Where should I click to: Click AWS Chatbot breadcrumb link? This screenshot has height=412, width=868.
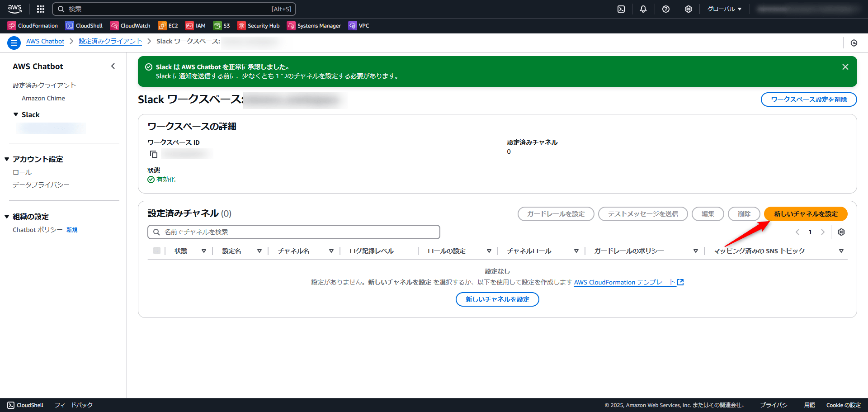pyautogui.click(x=45, y=41)
